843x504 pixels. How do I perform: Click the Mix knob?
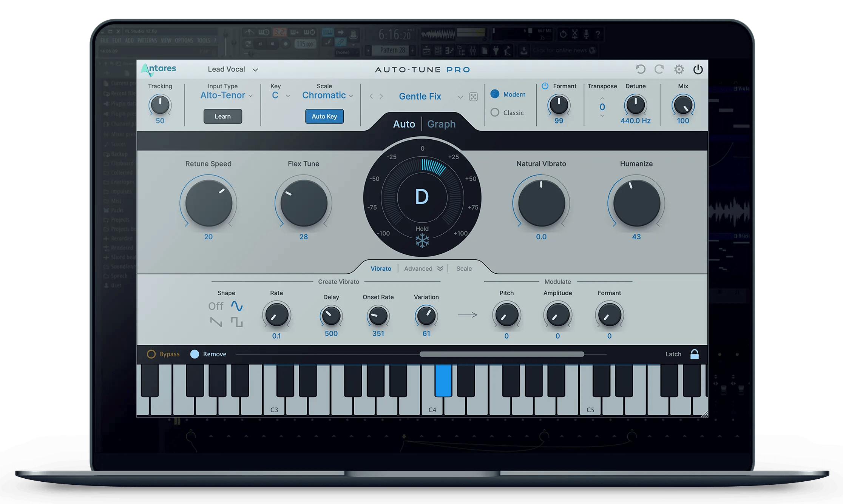683,105
